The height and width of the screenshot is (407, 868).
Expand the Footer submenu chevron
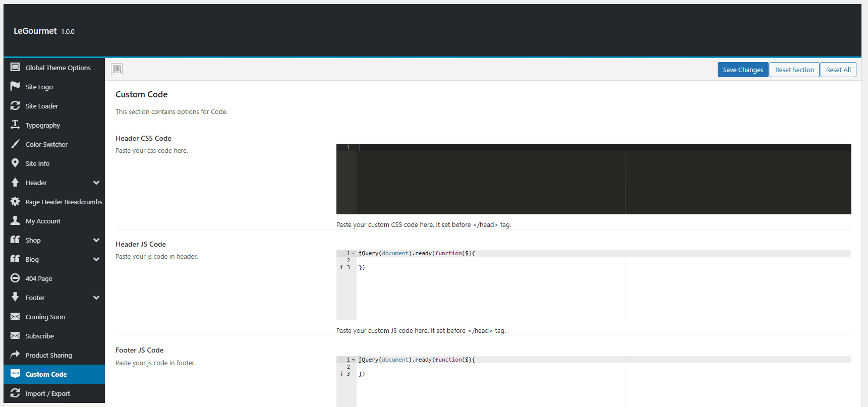click(x=96, y=298)
